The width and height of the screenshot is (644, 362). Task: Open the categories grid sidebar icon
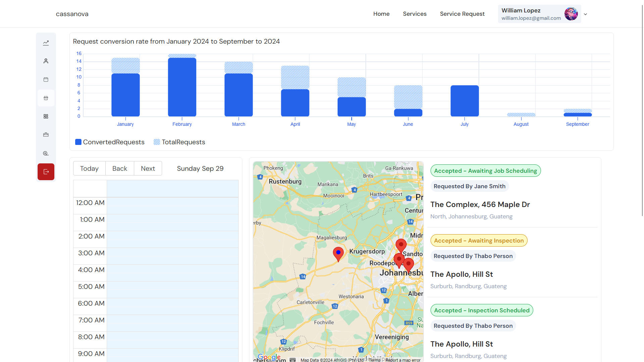pyautogui.click(x=46, y=116)
